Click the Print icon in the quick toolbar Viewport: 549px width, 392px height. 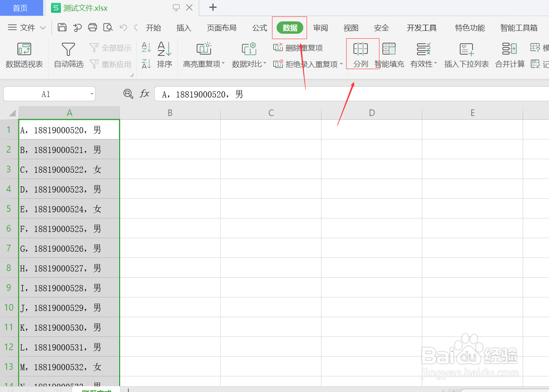point(93,28)
